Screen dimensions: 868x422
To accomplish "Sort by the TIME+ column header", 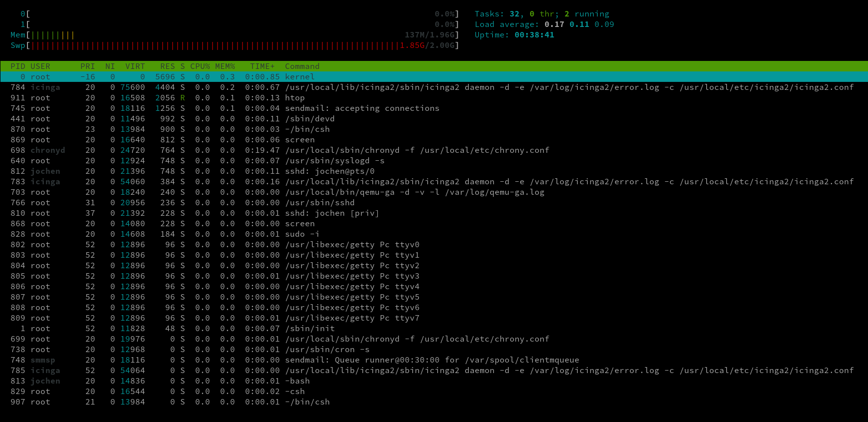I will pyautogui.click(x=262, y=66).
